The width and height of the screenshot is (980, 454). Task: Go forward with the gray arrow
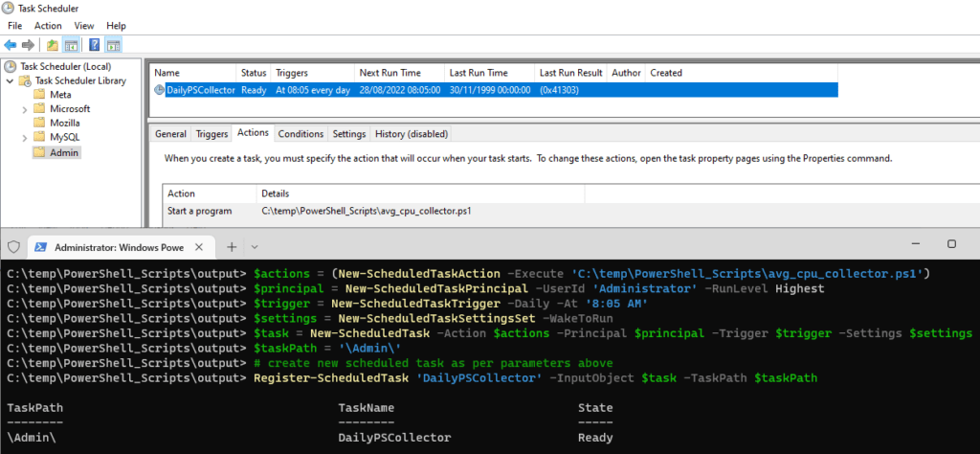point(28,45)
